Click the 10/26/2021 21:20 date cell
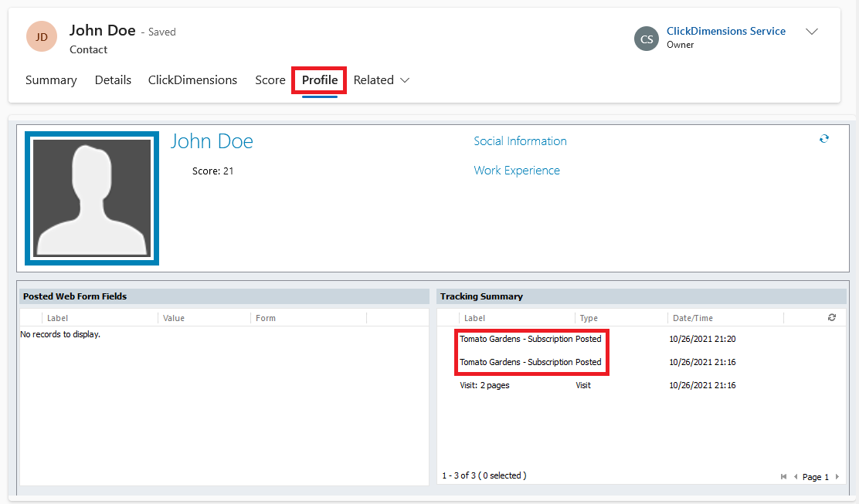859x504 pixels. 702,340
